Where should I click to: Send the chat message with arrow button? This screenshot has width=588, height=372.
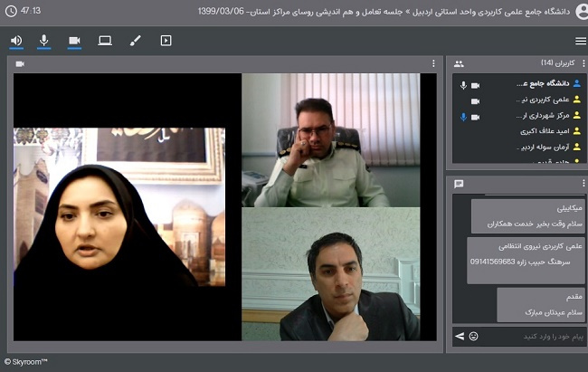pyautogui.click(x=460, y=337)
